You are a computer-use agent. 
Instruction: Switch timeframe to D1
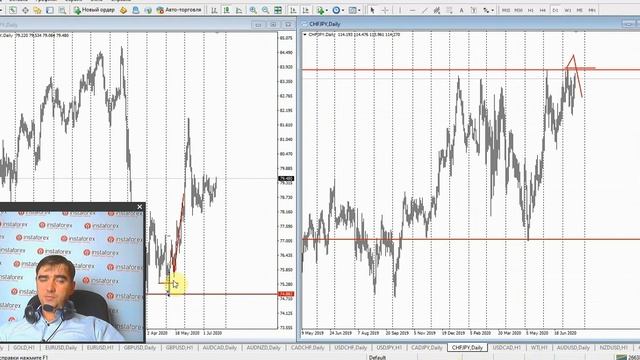(x=555, y=10)
